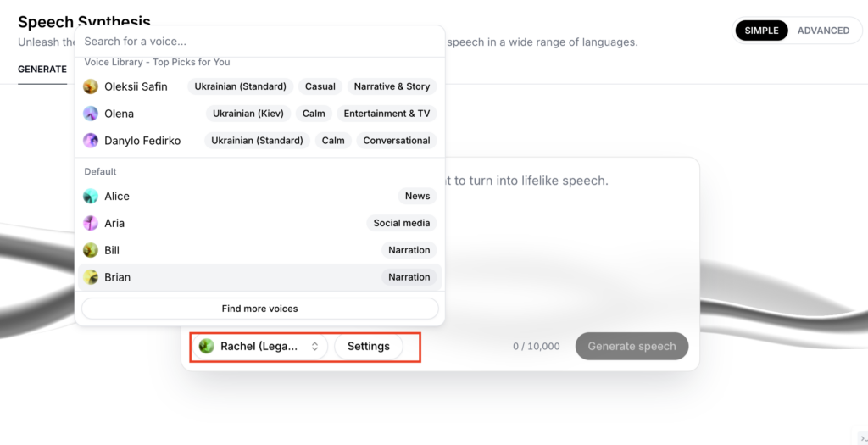Click the Ukrainian (Kiev) tag on Olena

[248, 114]
